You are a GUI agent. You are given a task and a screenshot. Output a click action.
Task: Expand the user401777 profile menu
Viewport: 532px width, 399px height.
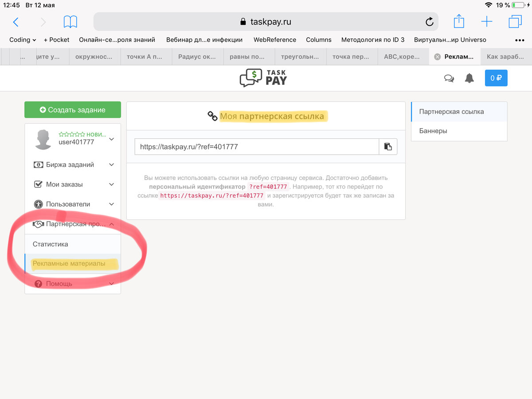click(111, 139)
